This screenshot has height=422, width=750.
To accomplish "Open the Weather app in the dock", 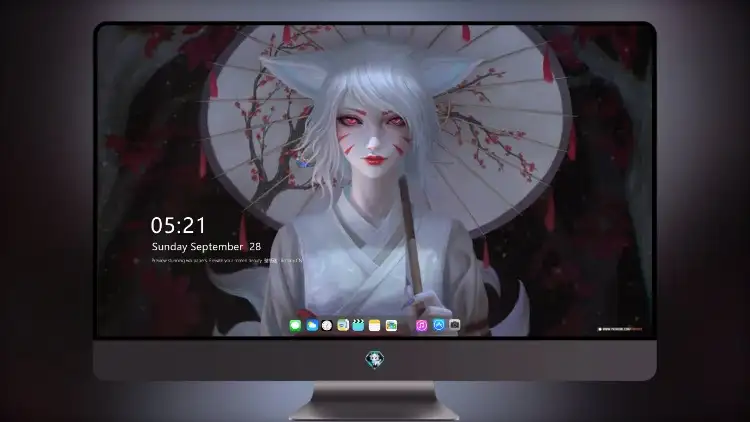I will [312, 326].
